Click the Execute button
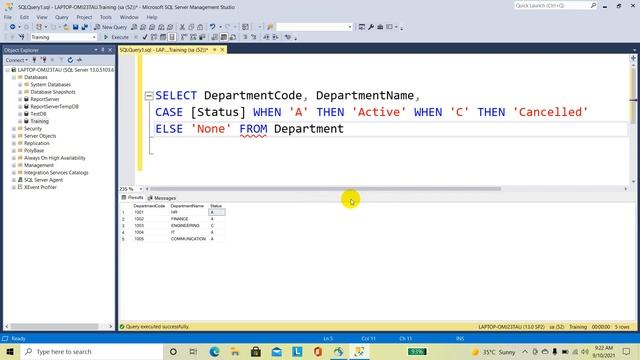This screenshot has width=640, height=360. click(116, 37)
